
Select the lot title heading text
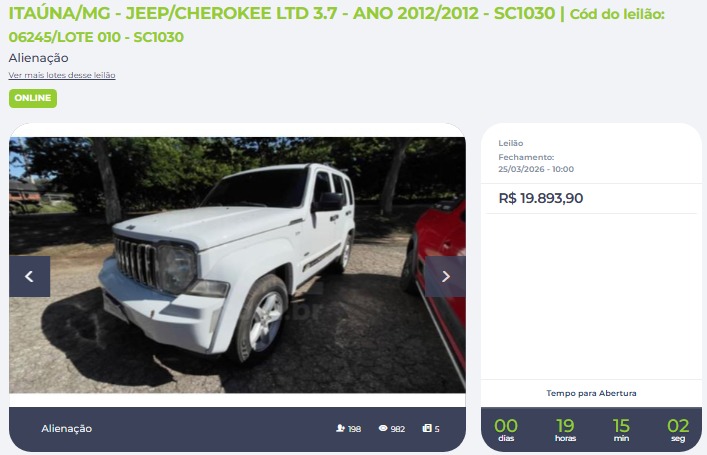coord(282,13)
